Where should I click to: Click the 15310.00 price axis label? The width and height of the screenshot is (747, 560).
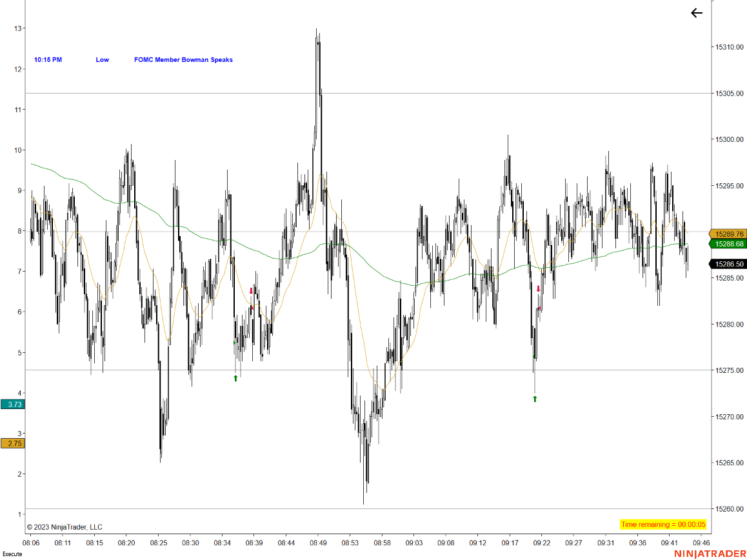(x=729, y=47)
